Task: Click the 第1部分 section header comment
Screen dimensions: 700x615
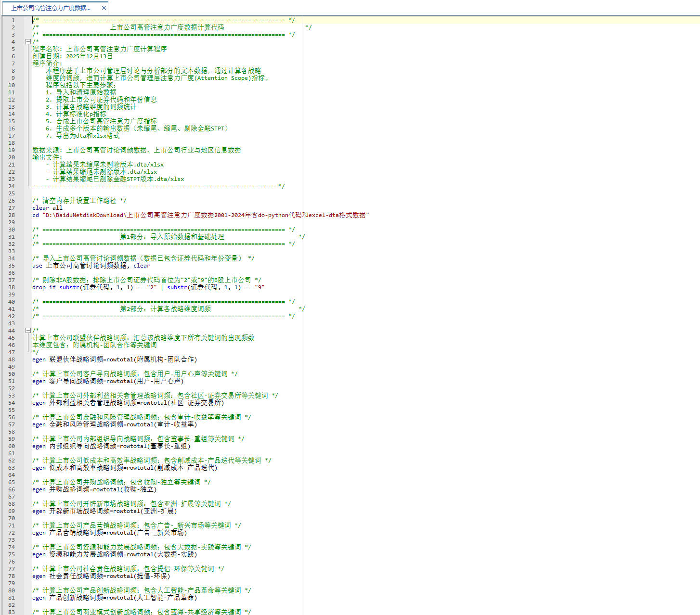Action: [x=172, y=237]
